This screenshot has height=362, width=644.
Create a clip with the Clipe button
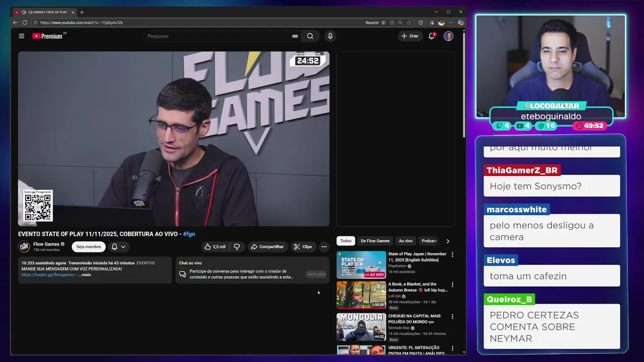click(x=303, y=247)
